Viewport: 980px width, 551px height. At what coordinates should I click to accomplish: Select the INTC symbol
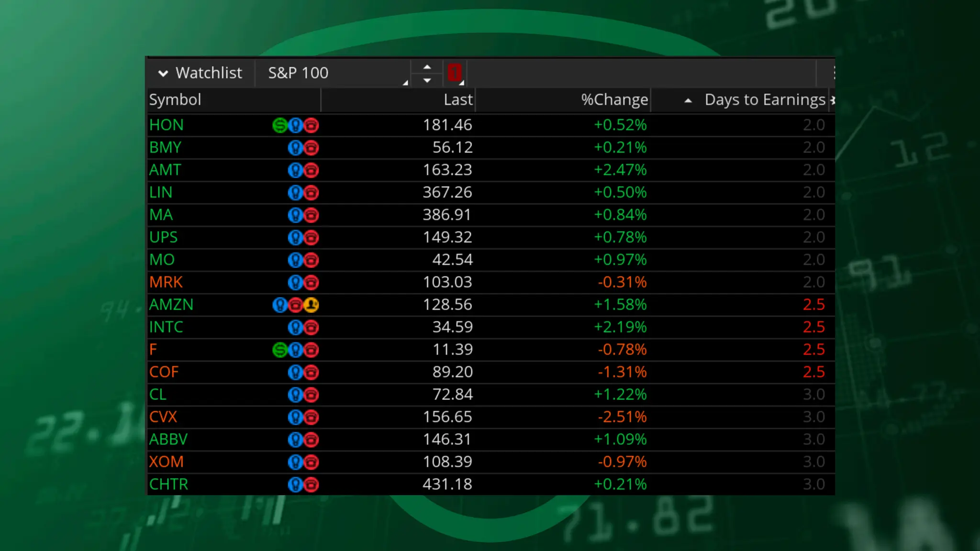pos(166,327)
